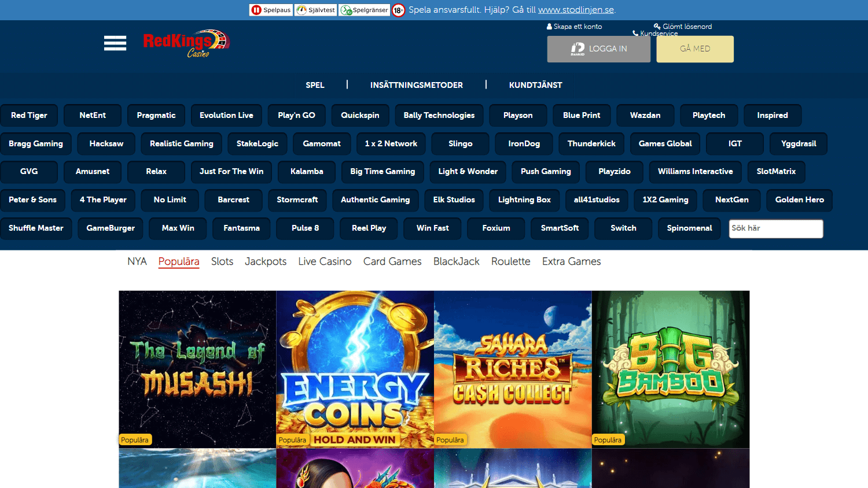The width and height of the screenshot is (868, 488).
Task: Click Skapa ett konto link
Action: pos(574,27)
